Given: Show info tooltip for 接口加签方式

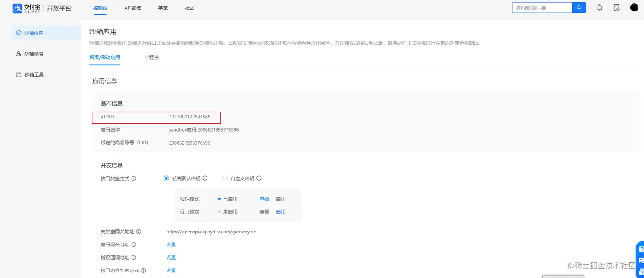Looking at the screenshot, I should [x=134, y=179].
